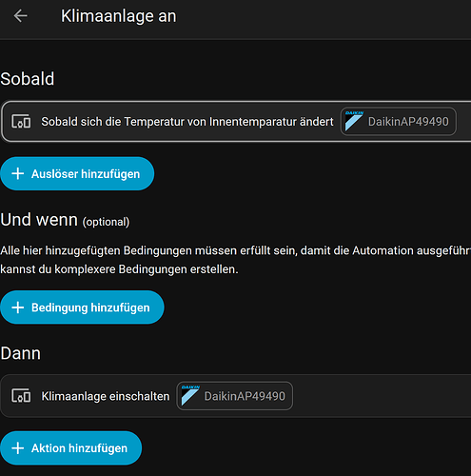Open the DaikinAP49490 chip in the trigger row
471x476 pixels.
click(x=399, y=122)
